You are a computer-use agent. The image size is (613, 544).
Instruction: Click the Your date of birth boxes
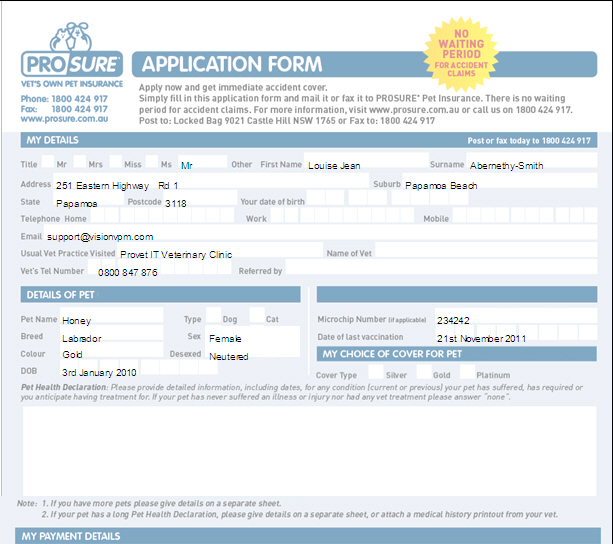point(387,198)
